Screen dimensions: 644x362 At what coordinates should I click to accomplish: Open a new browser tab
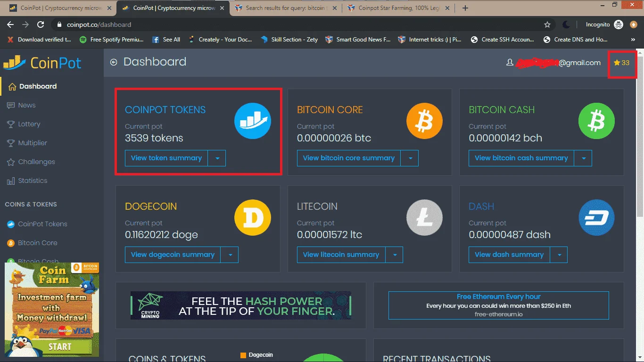(465, 8)
